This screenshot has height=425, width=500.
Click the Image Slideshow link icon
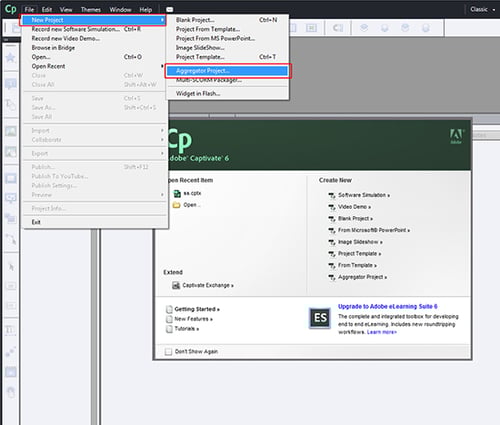tap(332, 242)
